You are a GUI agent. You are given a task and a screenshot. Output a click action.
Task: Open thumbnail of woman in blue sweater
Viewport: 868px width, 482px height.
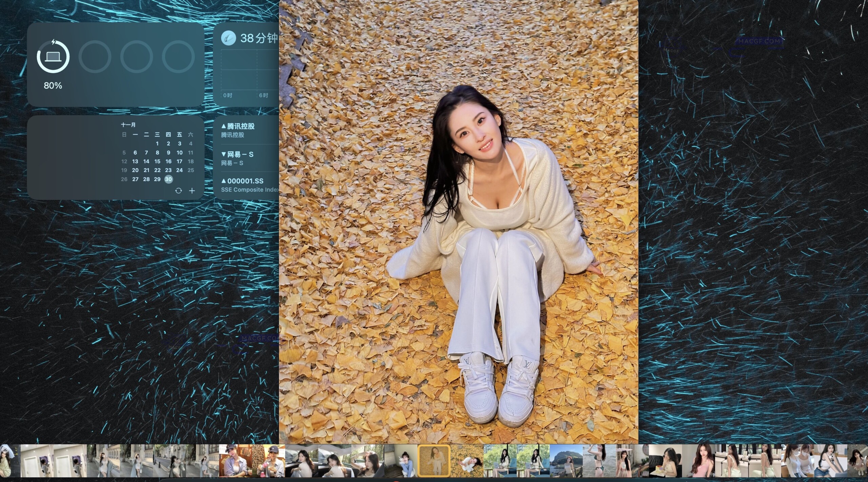tap(401, 461)
